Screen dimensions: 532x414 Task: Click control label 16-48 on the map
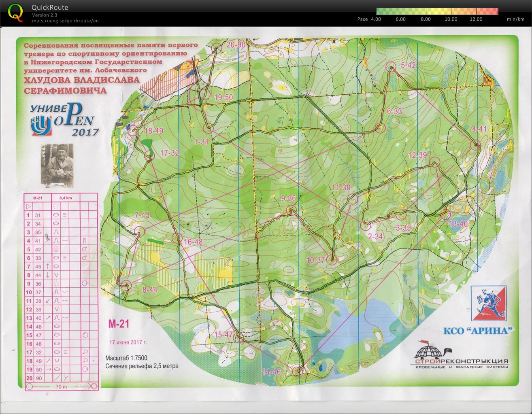[x=193, y=242]
